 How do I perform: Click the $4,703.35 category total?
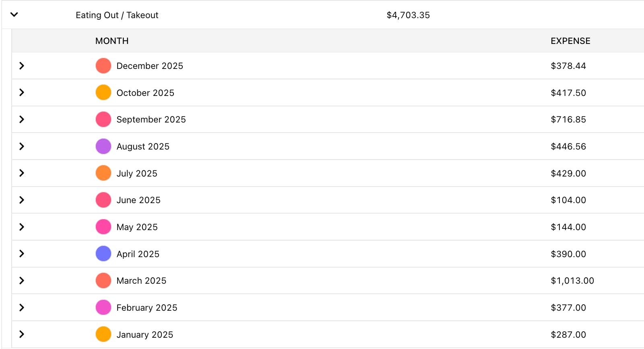[x=408, y=15]
